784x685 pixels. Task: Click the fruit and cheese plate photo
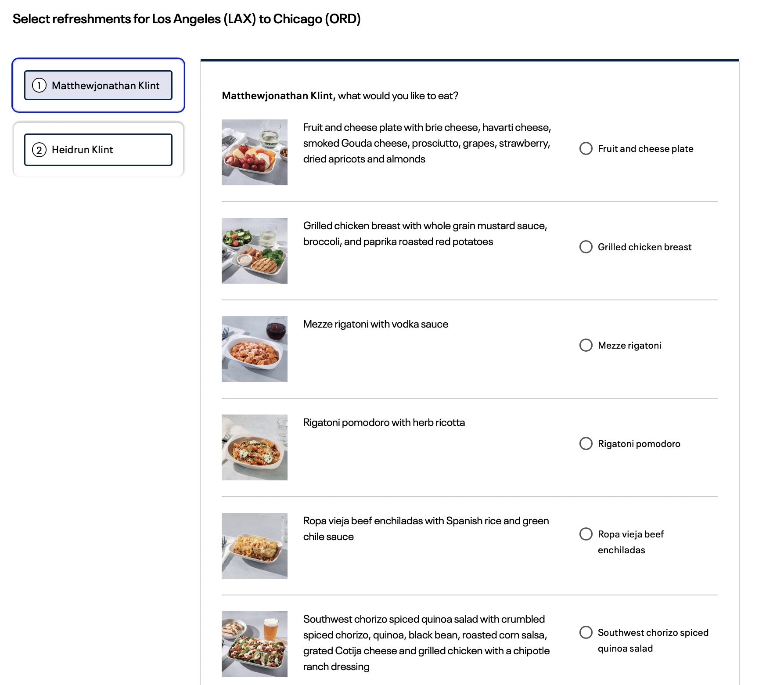point(255,152)
